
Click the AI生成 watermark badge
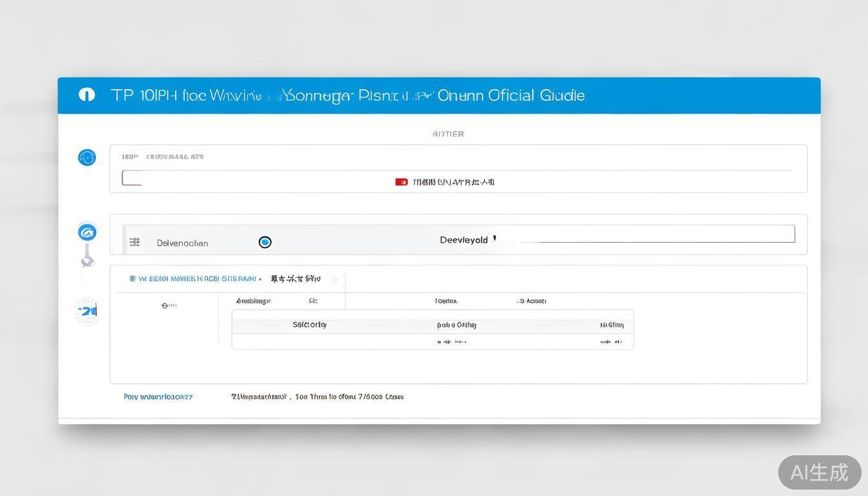[x=819, y=472]
